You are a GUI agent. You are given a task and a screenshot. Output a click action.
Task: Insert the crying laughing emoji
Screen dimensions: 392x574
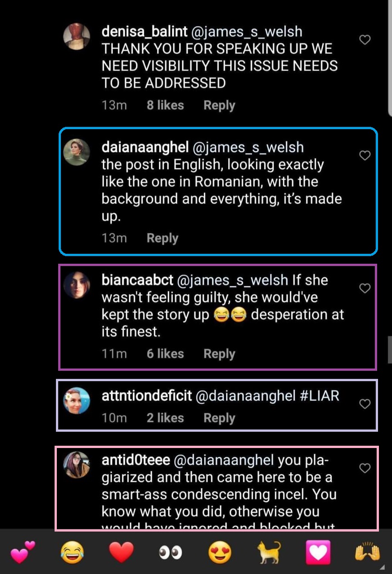pyautogui.click(x=73, y=553)
